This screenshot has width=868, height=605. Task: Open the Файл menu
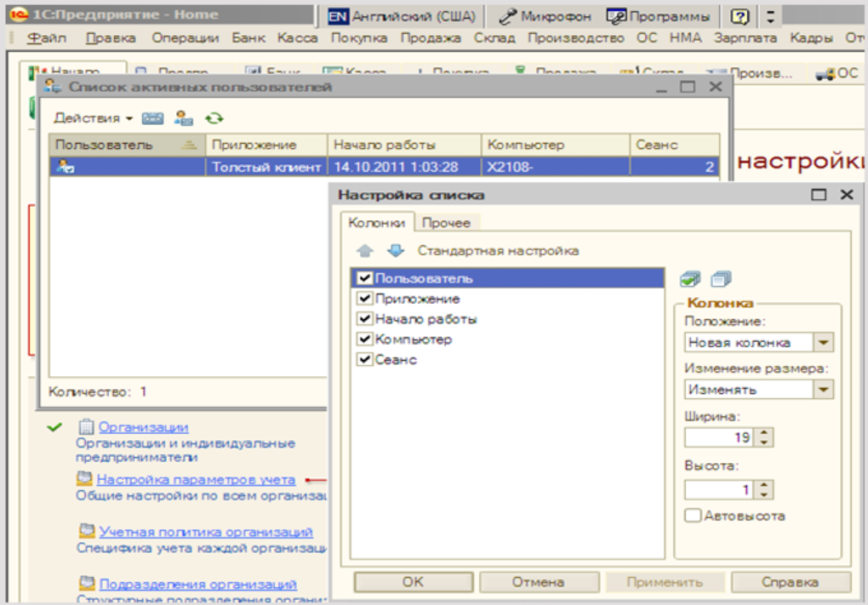(x=47, y=38)
